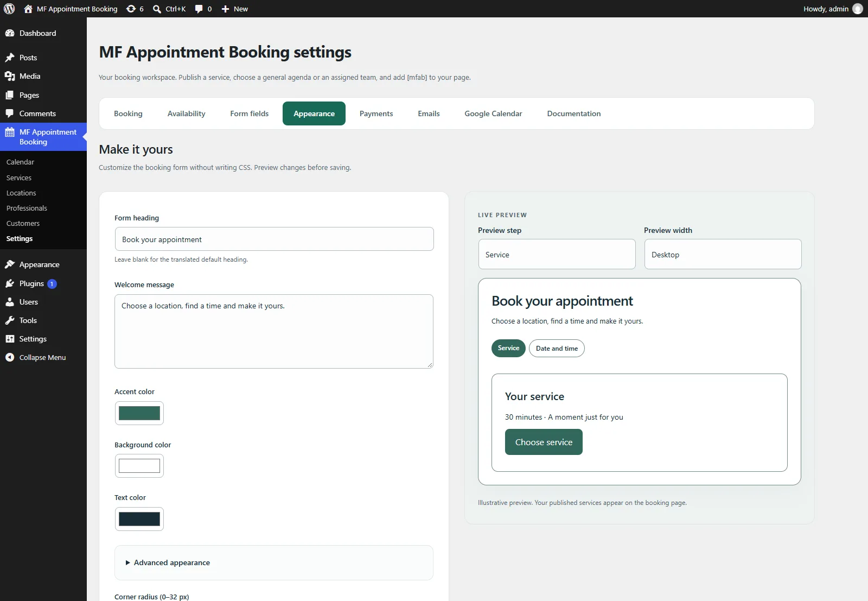Click the Users icon in the sidebar
The image size is (868, 601).
click(x=10, y=302)
